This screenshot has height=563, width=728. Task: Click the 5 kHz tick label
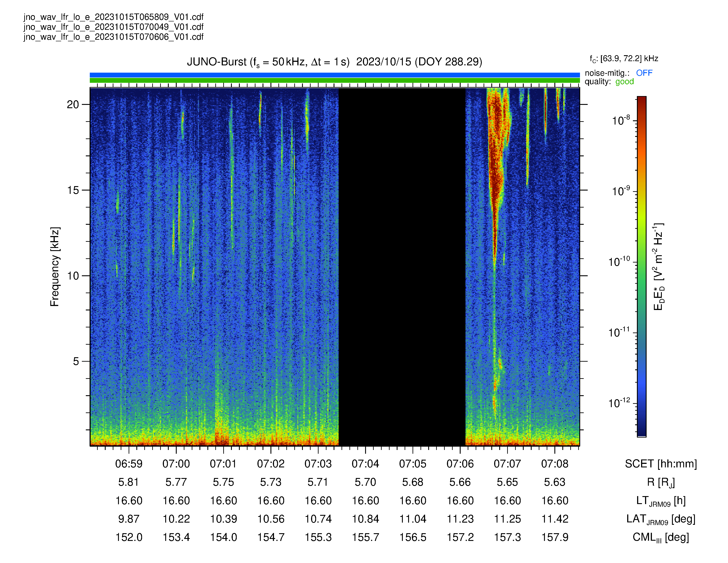pyautogui.click(x=76, y=361)
